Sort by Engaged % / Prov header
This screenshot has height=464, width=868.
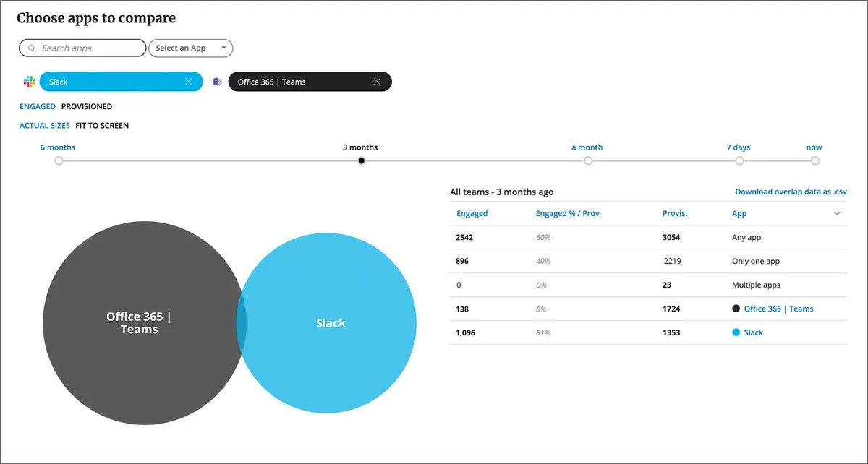click(568, 213)
